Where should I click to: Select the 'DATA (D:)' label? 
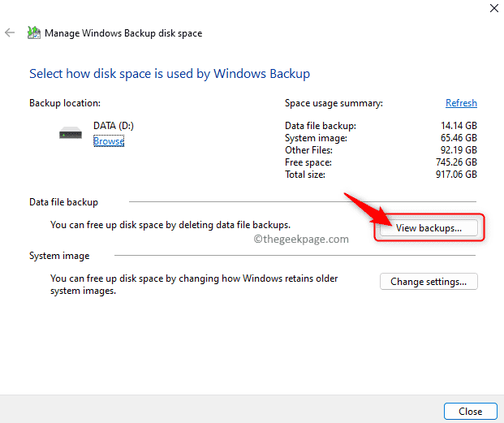pyautogui.click(x=114, y=126)
